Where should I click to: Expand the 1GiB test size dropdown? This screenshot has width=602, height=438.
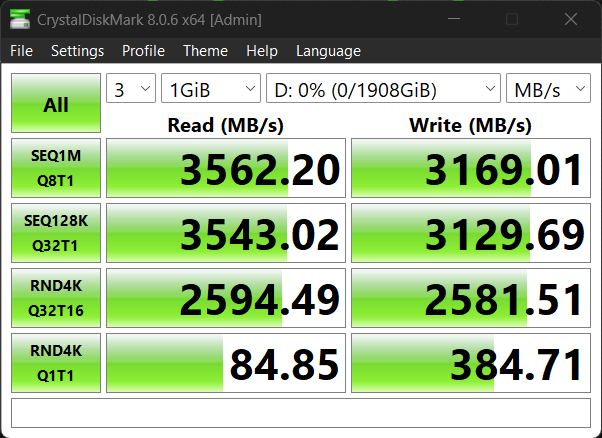point(211,88)
